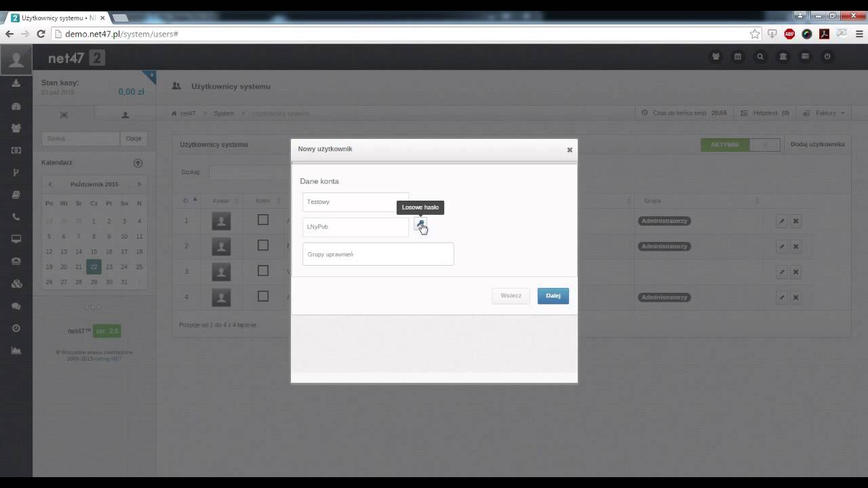Open the Helpdesk (0) menu

point(765,113)
